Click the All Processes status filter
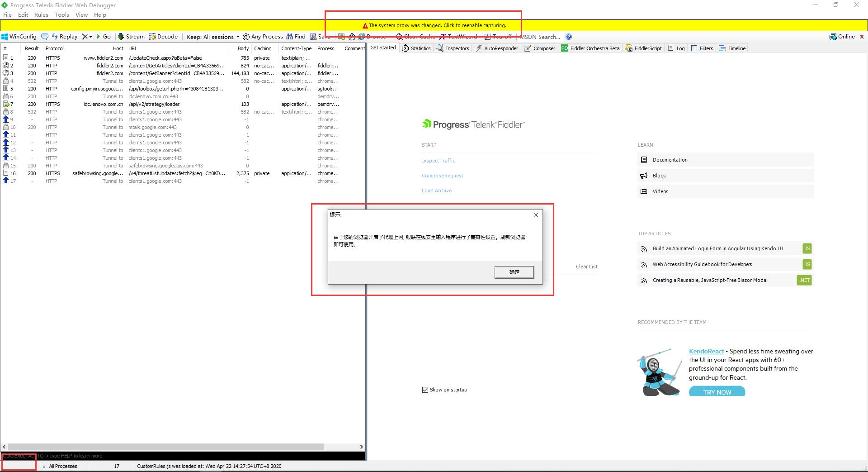868x472 pixels. tap(59, 466)
